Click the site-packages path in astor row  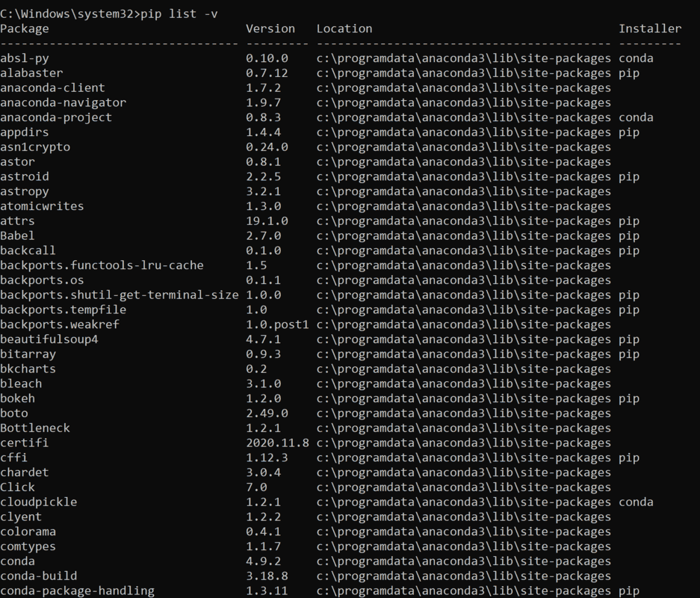pos(464,161)
